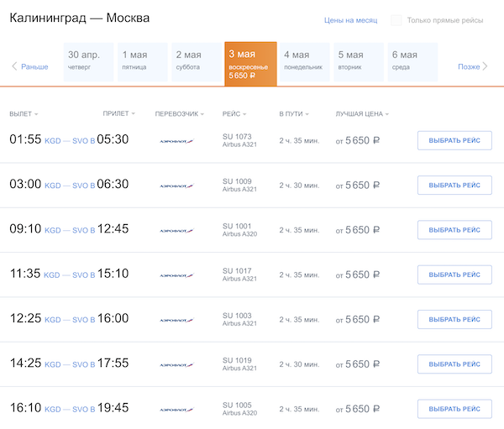The height and width of the screenshot is (429, 504).
Task: Click Aeroflot logo for flight SU 1001
Action: coord(176,230)
